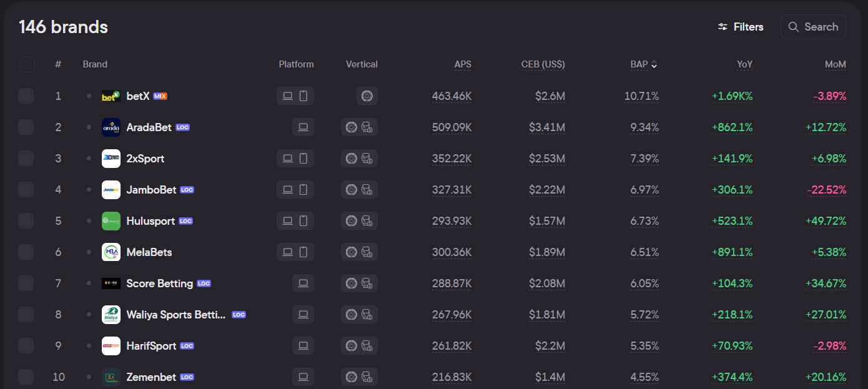This screenshot has width=868, height=389.
Task: Sort by the BAP column arrow
Action: point(654,64)
